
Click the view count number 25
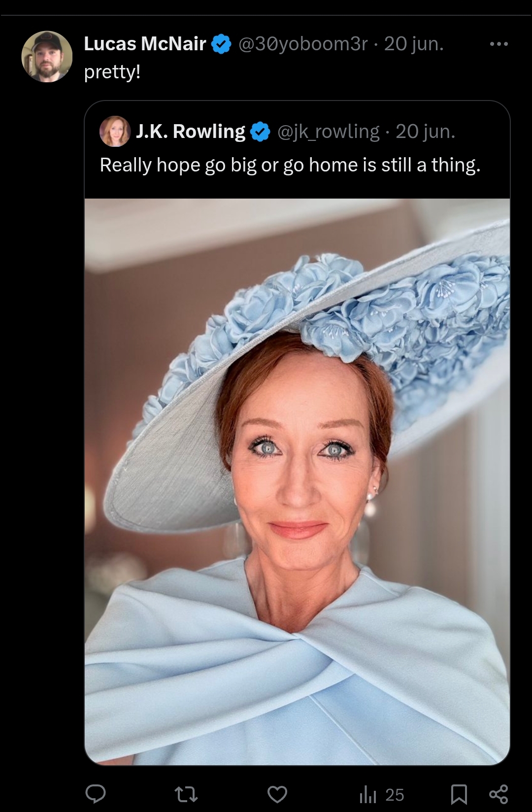point(395,795)
